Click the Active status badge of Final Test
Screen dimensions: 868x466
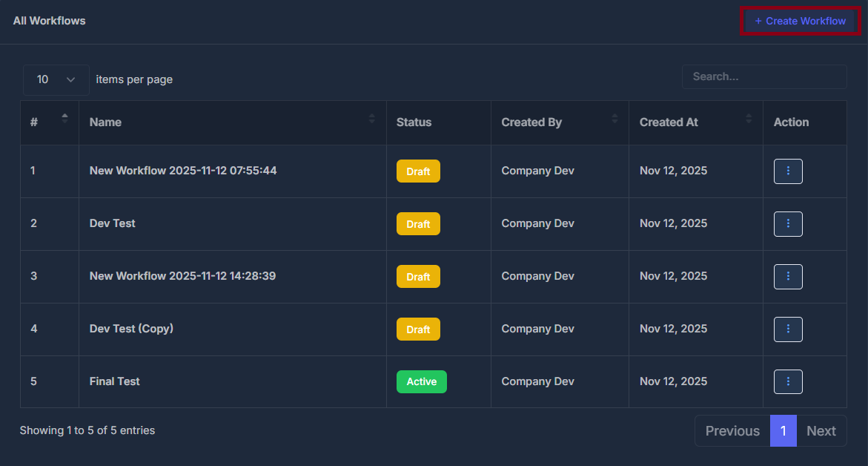[x=421, y=381]
